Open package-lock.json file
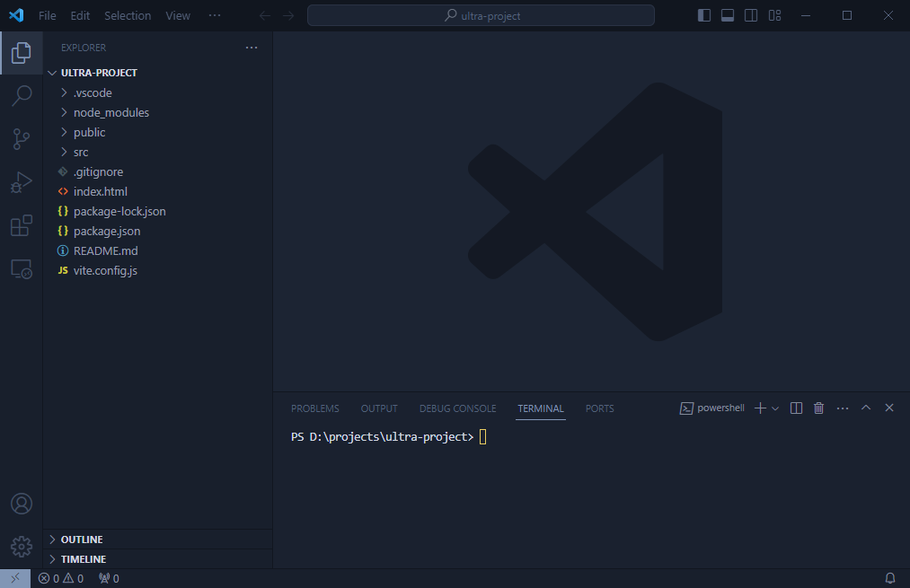This screenshot has height=588, width=910. click(x=157, y=211)
